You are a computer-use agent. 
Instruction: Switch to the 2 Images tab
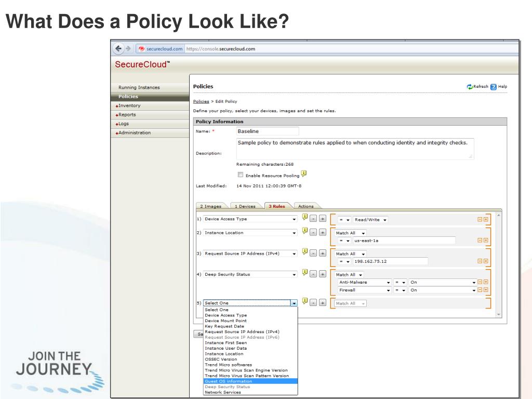pyautogui.click(x=211, y=206)
